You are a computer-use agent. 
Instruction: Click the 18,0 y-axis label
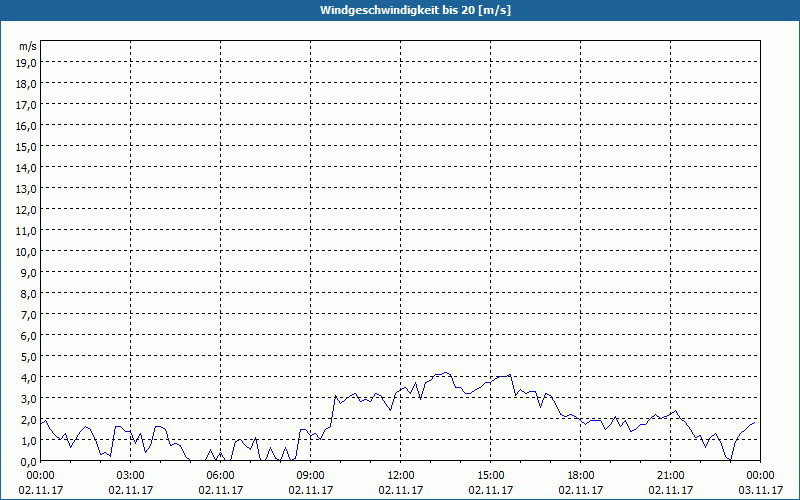pyautogui.click(x=27, y=84)
